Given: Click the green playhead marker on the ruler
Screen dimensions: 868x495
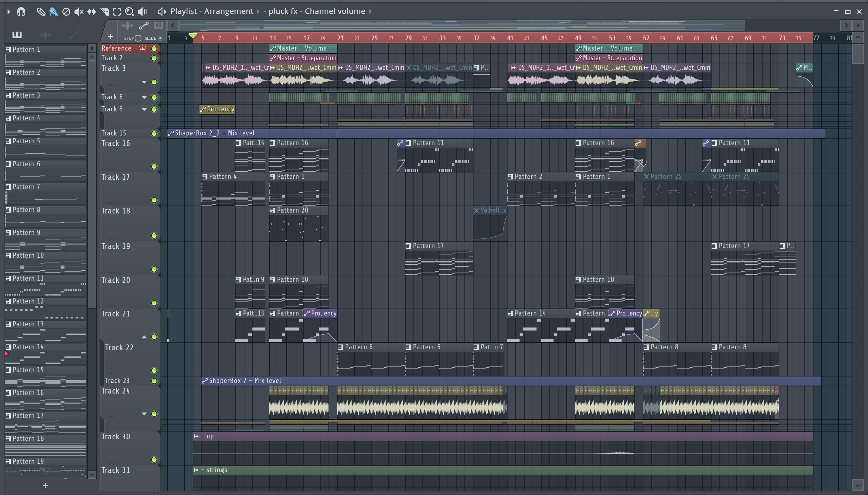Looking at the screenshot, I should coord(193,36).
